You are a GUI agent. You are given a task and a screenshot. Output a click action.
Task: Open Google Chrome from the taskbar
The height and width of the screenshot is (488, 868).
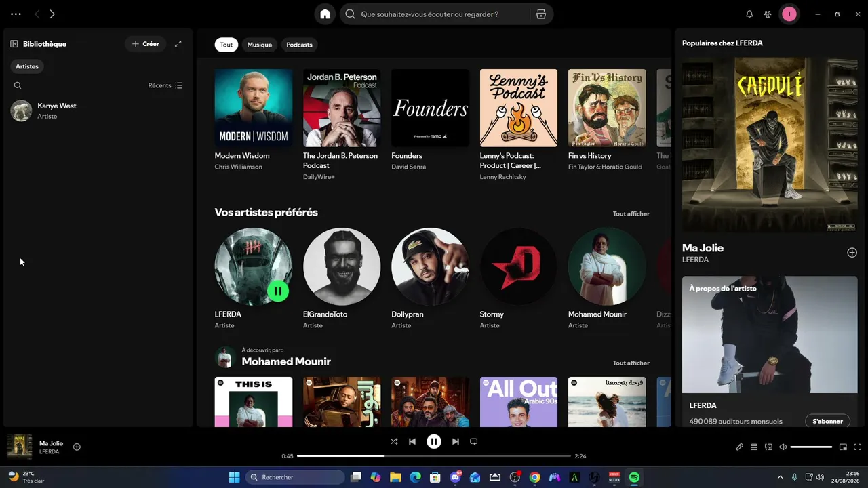point(535,477)
